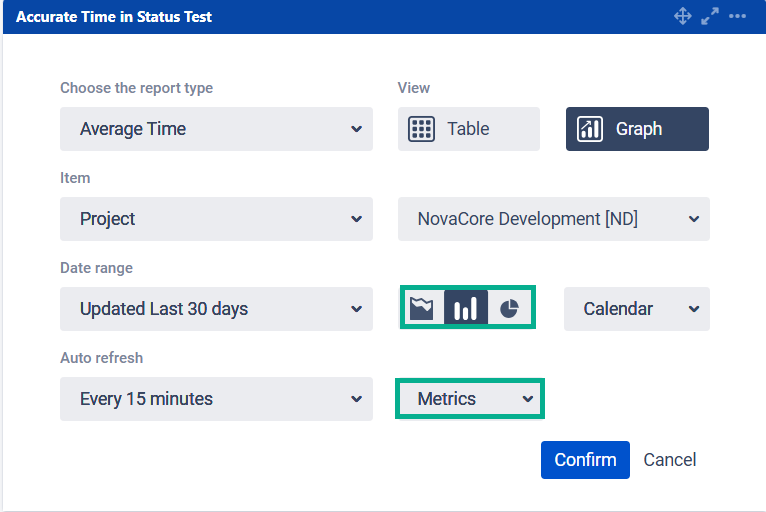Click the expand gadget arrows icon

pyautogui.click(x=710, y=16)
